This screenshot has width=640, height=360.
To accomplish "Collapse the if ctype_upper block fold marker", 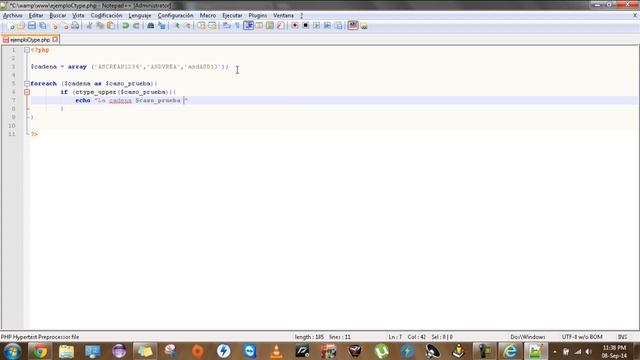I will [27, 92].
